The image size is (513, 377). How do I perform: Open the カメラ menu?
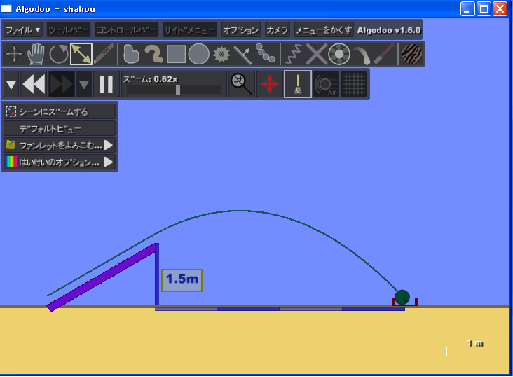click(277, 30)
